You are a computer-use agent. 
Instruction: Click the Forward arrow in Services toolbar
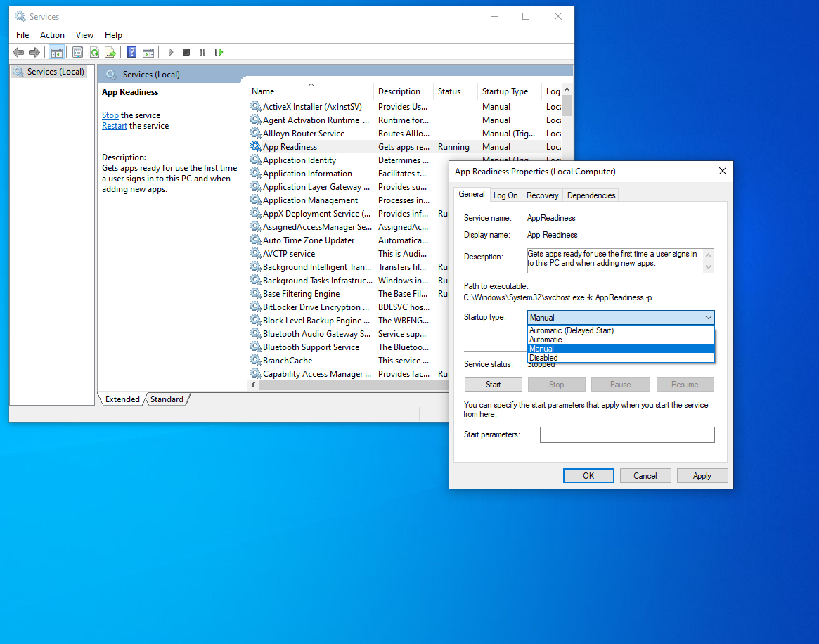tap(34, 52)
